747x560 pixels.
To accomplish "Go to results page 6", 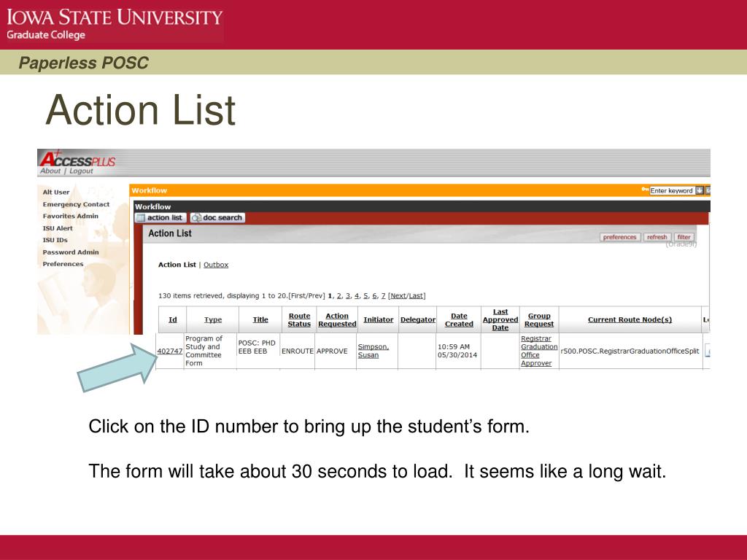I will pyautogui.click(x=374, y=296).
